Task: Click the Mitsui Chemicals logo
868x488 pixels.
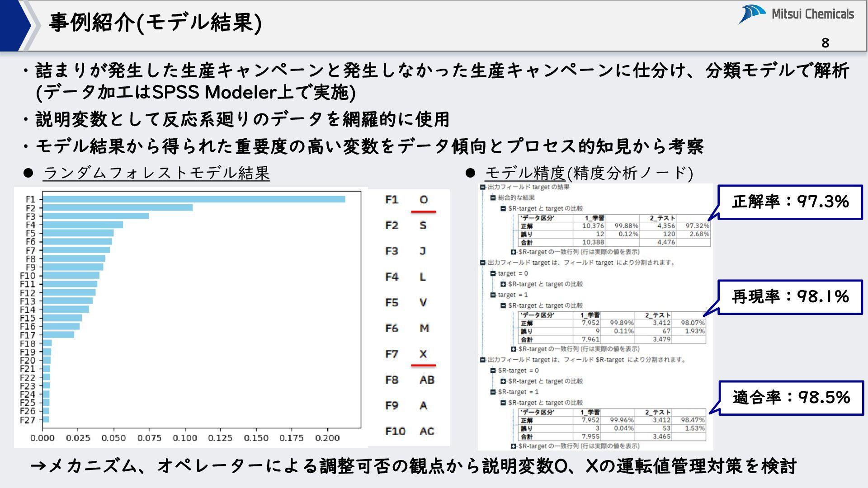Action: click(x=796, y=14)
